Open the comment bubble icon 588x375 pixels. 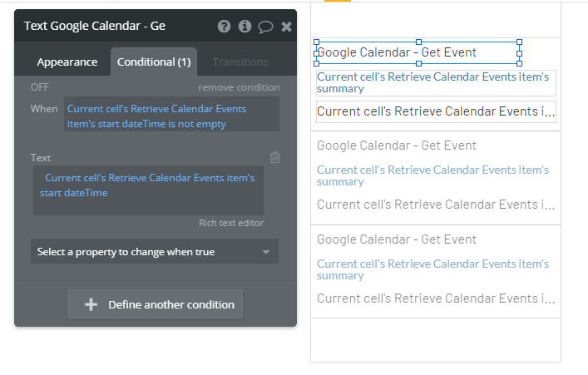tap(265, 27)
